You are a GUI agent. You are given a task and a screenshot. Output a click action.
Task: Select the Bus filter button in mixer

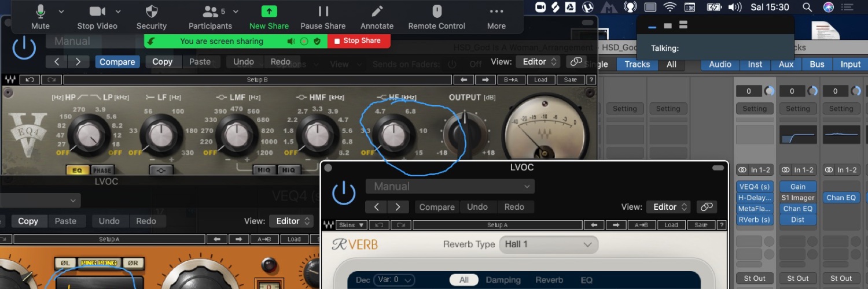click(817, 64)
